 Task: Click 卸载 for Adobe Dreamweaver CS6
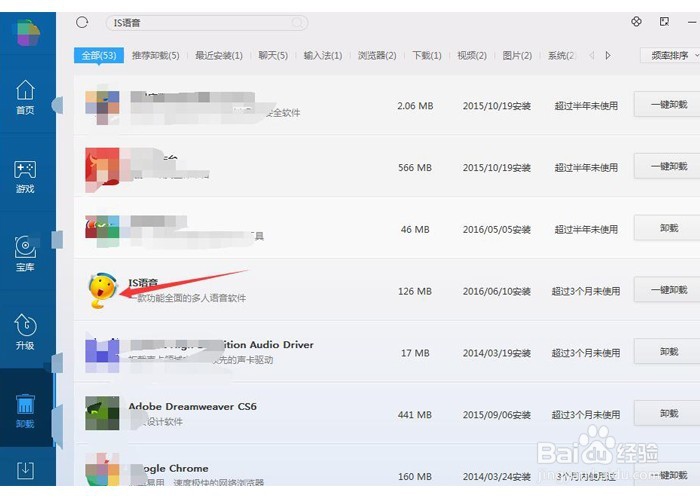668,413
